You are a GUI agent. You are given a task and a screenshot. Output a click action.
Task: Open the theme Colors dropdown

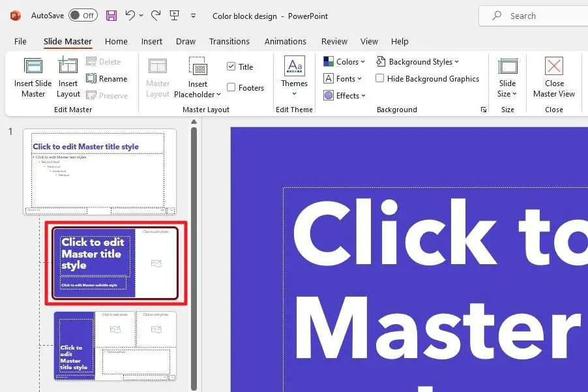point(344,61)
